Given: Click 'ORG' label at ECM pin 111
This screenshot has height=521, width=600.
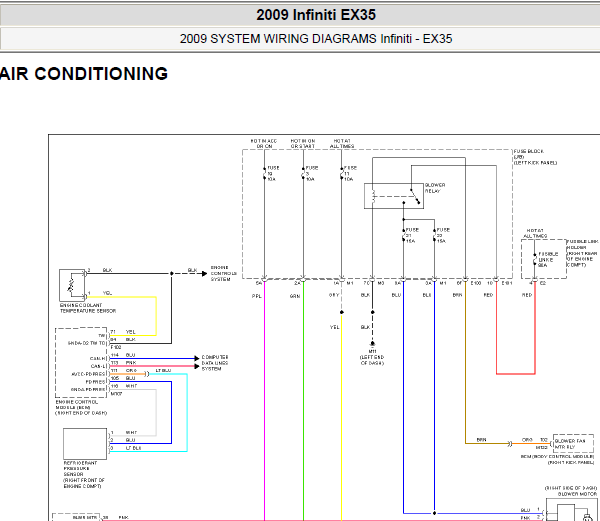Looking at the screenshot, I should point(131,370).
